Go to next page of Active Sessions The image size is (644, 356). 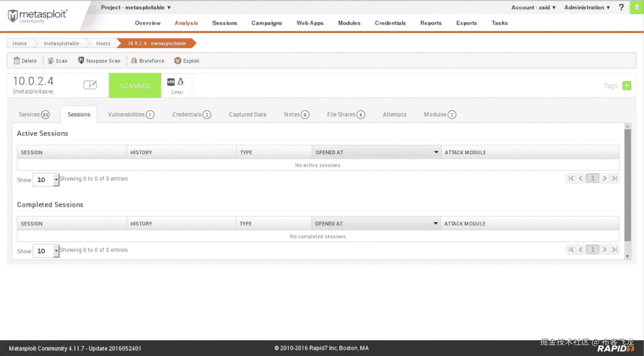(x=604, y=178)
